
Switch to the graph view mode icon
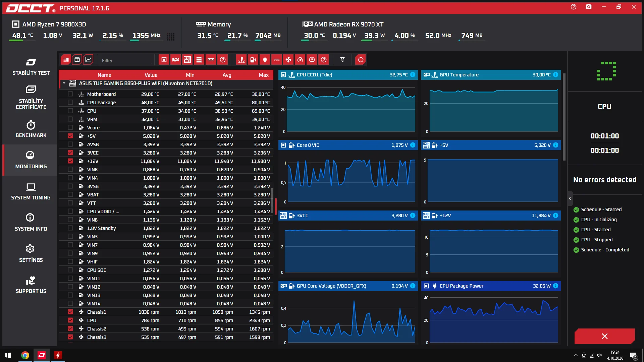point(88,60)
